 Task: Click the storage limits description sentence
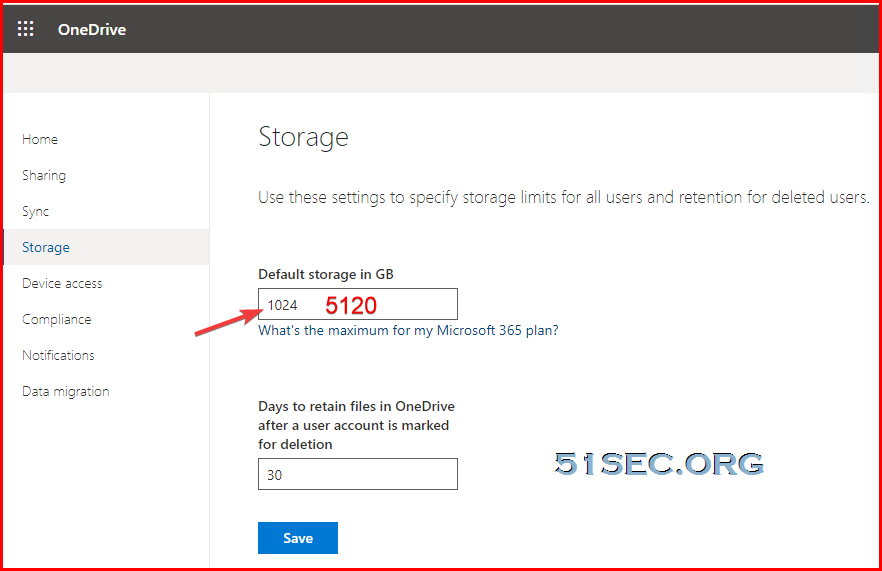coord(564,197)
